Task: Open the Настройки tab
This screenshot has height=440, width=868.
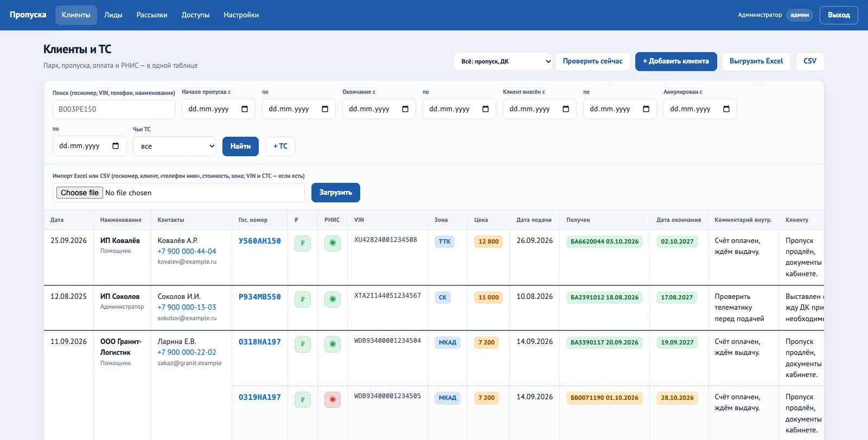Action: pyautogui.click(x=241, y=15)
